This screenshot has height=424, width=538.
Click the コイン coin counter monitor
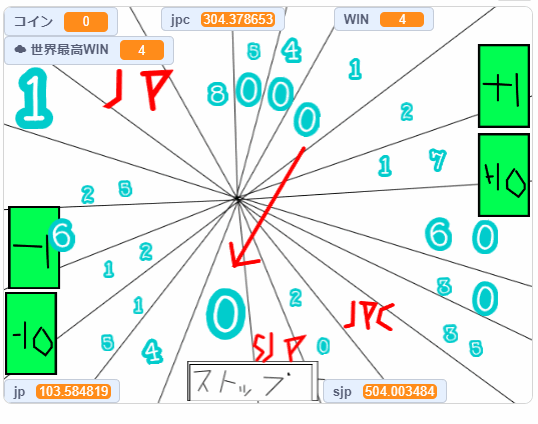[x=61, y=21]
